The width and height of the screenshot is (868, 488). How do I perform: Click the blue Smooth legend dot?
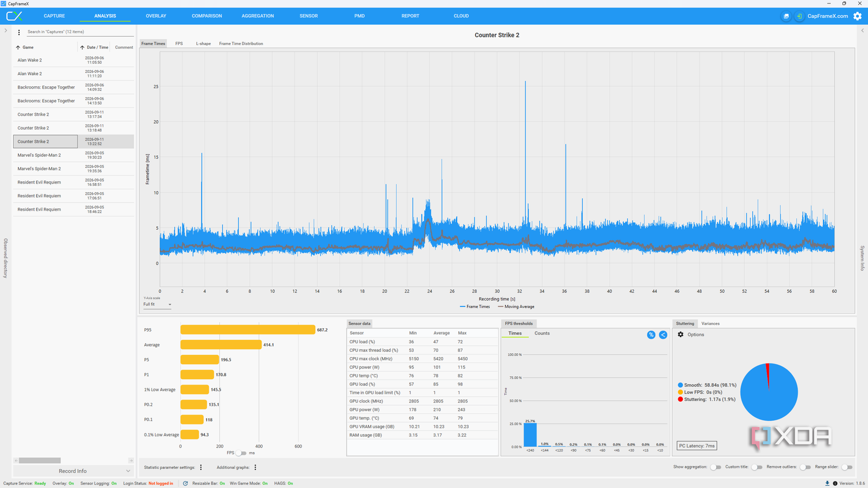point(681,385)
